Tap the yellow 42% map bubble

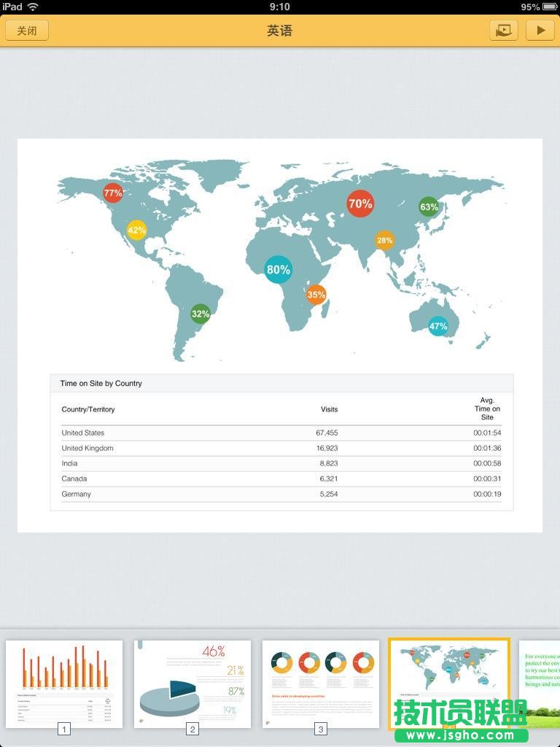click(x=136, y=230)
